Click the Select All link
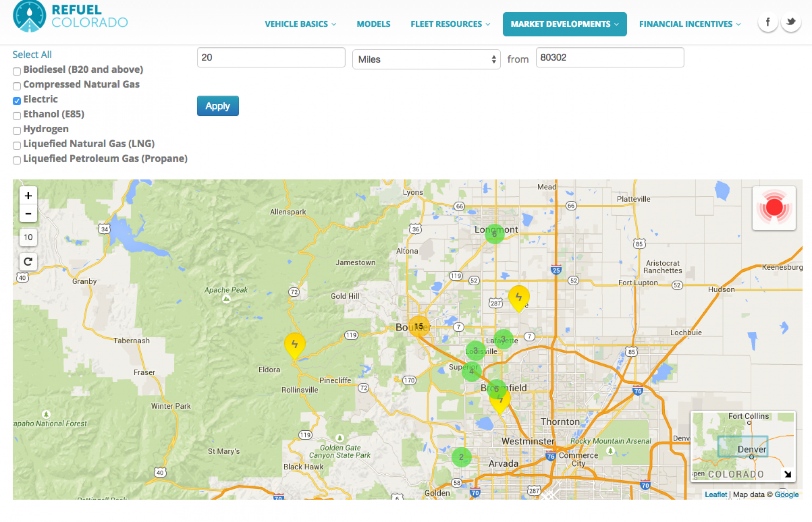Viewport: 812px width, 522px height. [32, 55]
